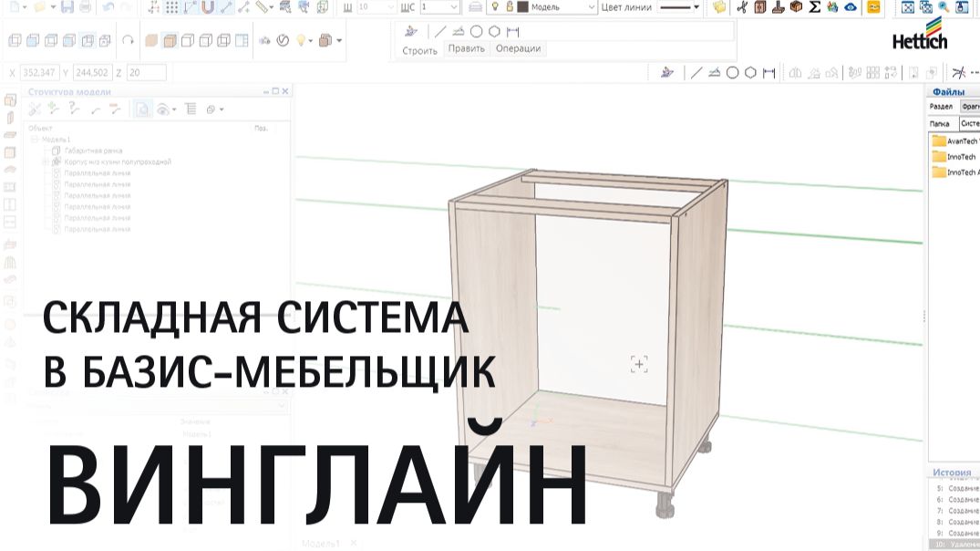Viewport: 980px width, 551px height.
Task: Click the brown box icon beside Sigma
Action: pyautogui.click(x=796, y=7)
